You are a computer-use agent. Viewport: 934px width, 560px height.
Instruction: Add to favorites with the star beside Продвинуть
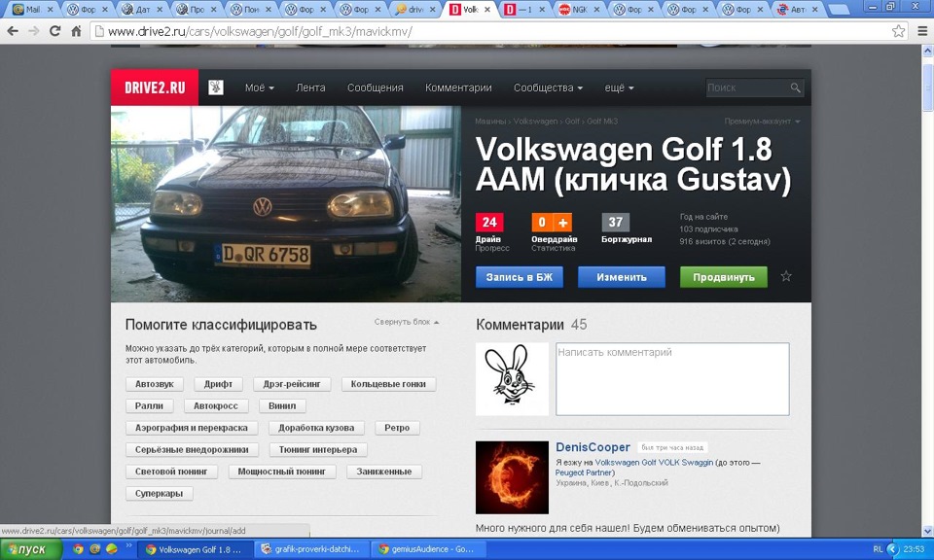(786, 276)
